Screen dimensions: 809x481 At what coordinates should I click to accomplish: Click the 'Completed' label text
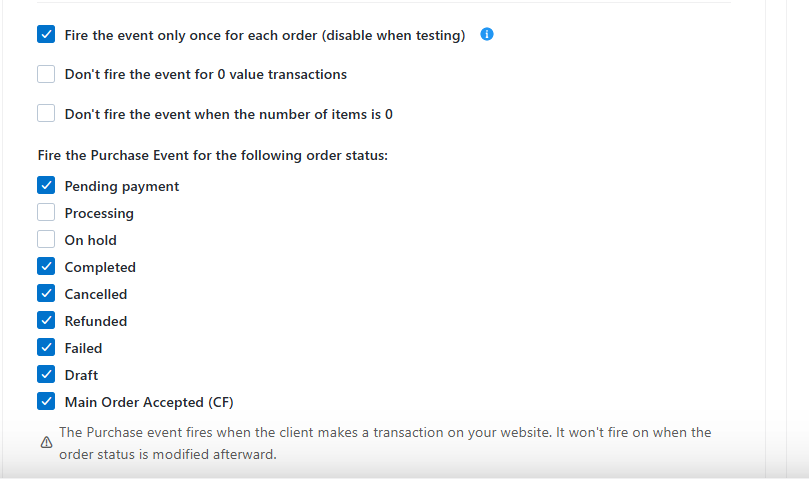click(100, 267)
